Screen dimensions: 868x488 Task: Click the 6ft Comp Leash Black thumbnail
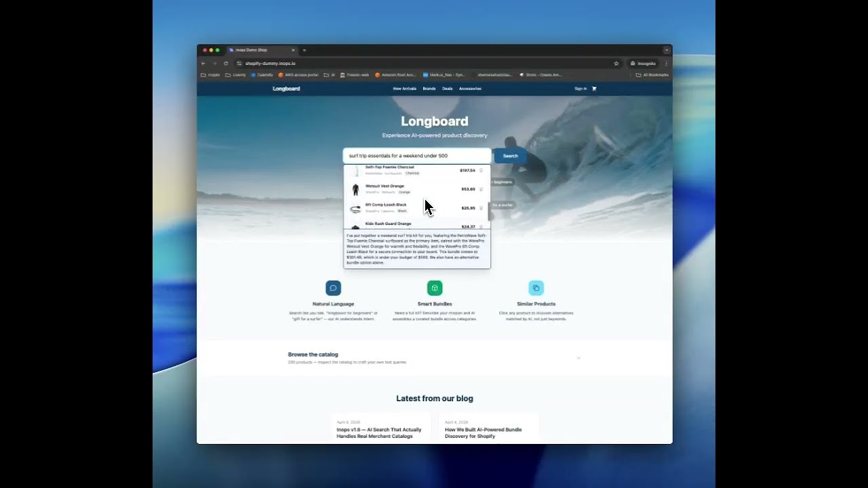click(355, 209)
